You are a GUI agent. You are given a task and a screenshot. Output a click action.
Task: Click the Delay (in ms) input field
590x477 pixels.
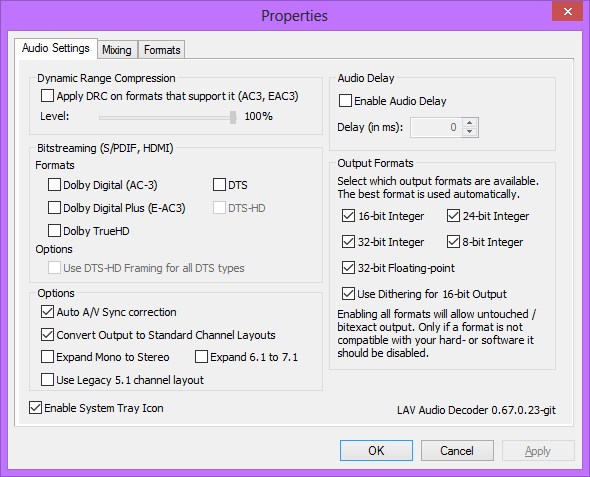coord(436,128)
